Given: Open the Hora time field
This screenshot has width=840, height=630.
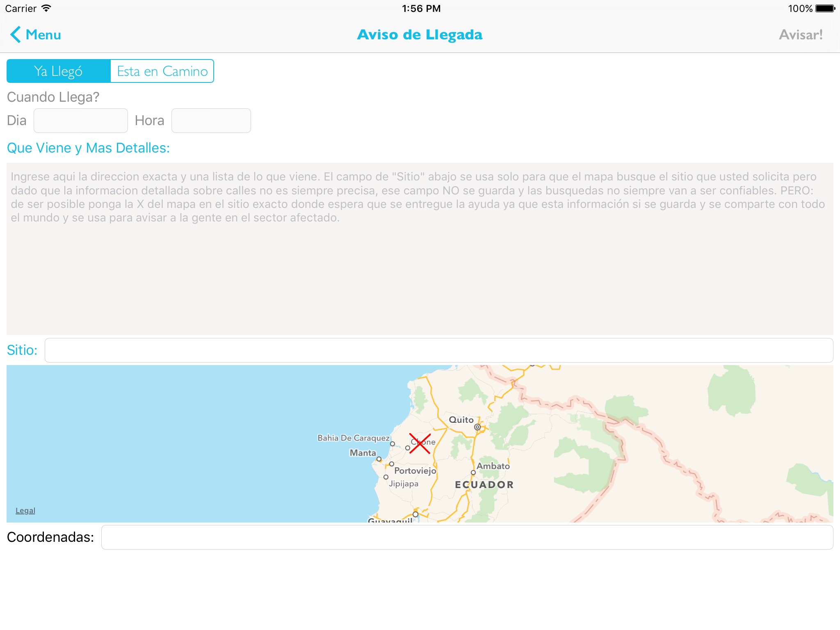Looking at the screenshot, I should 211,121.
